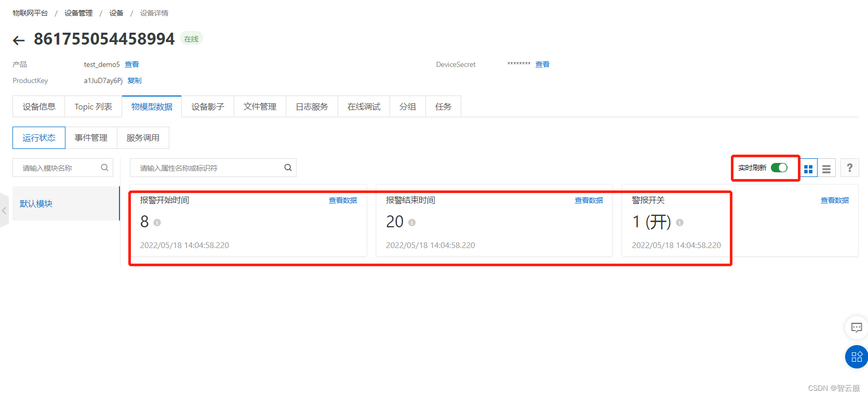
Task: Click device ID 861755054458994
Action: pyautogui.click(x=104, y=39)
